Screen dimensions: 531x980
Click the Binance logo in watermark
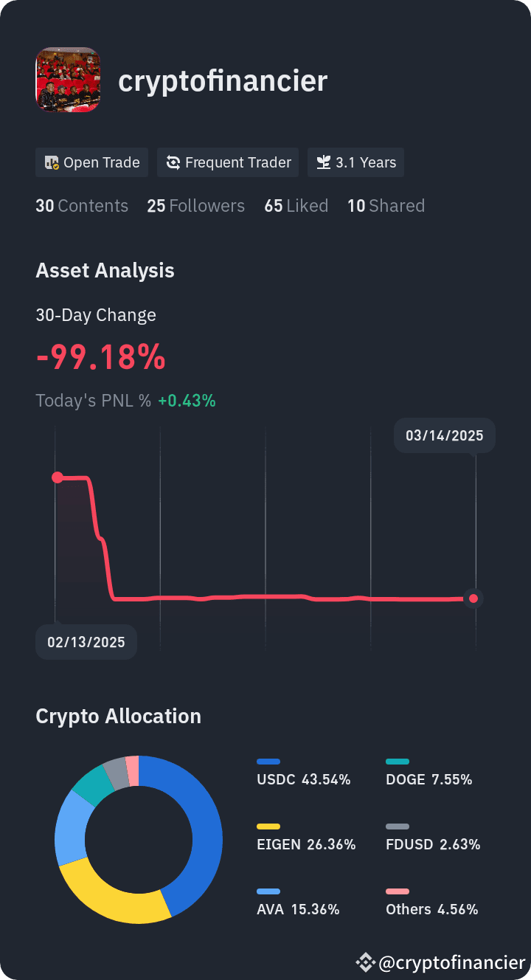coord(365,962)
